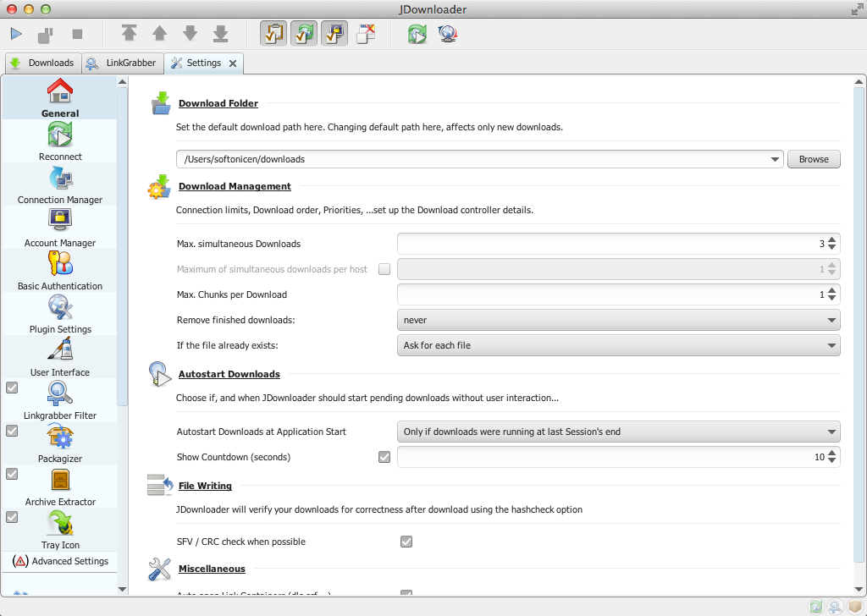
Task: Click the Max. simultaneous Downloads stepper arrows
Action: point(831,244)
